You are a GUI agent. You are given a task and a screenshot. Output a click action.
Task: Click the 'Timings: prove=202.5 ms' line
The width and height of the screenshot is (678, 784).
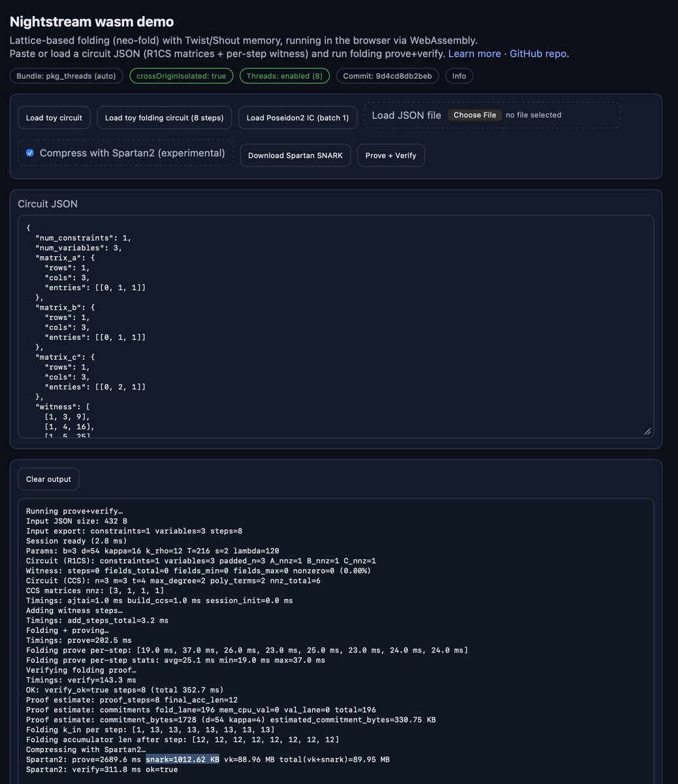[79, 640]
